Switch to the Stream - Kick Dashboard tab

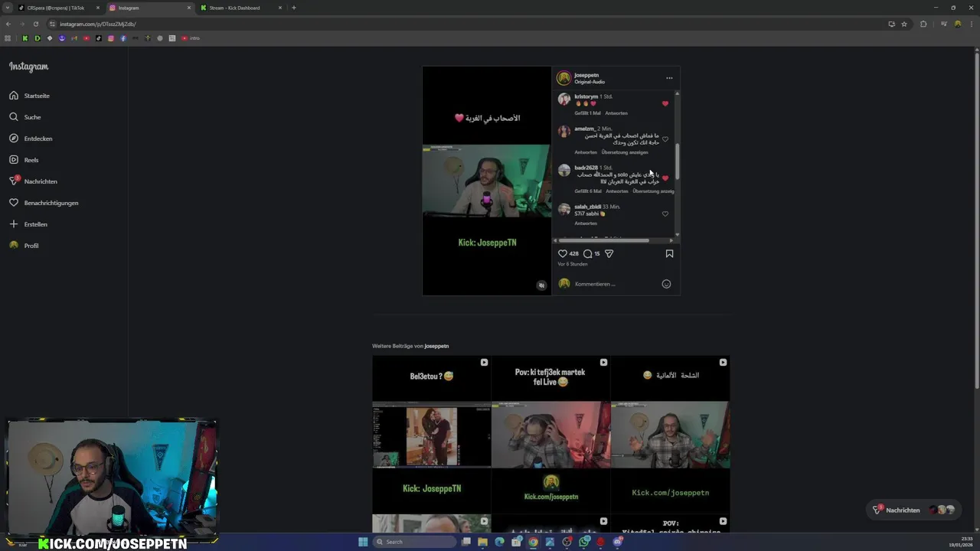[x=240, y=8]
